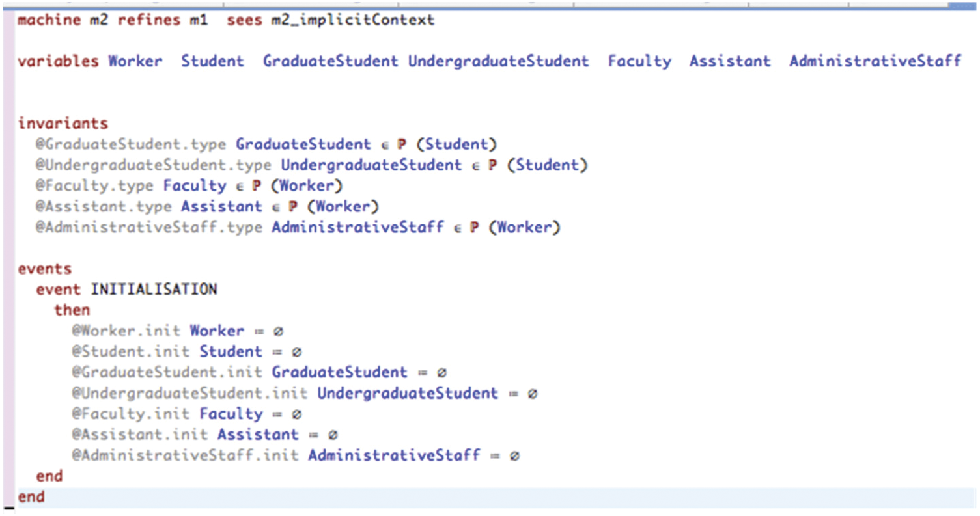Viewport: 980px width, 516px height.
Task: Click the @Worker.init action label
Action: pos(127,331)
